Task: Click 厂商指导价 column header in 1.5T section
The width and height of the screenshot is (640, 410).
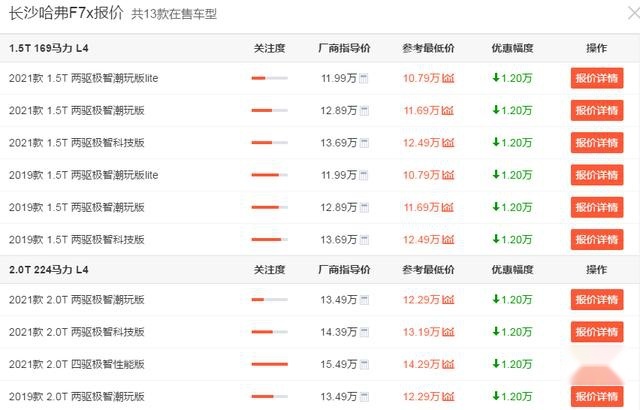Action: (x=344, y=48)
